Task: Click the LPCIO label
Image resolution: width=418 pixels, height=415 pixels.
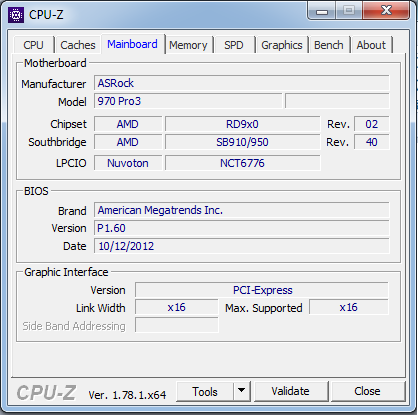Action: point(71,163)
